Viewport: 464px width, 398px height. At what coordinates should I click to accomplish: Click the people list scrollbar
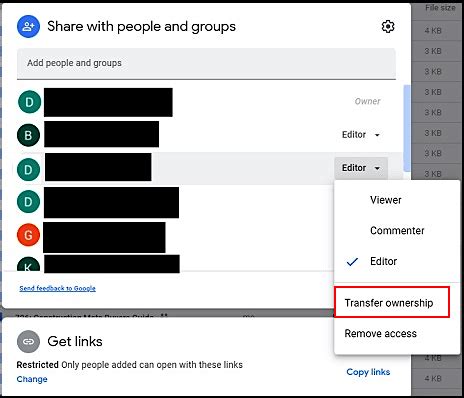coord(407,128)
